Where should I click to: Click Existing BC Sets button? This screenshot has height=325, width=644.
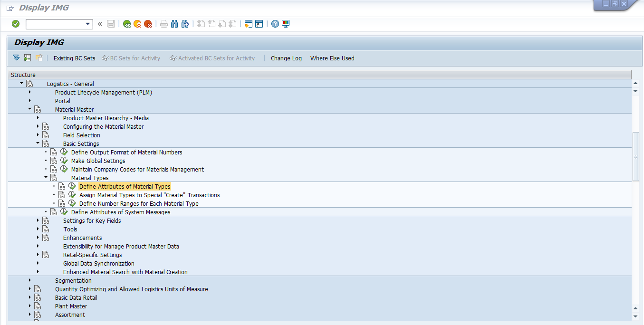(x=74, y=58)
